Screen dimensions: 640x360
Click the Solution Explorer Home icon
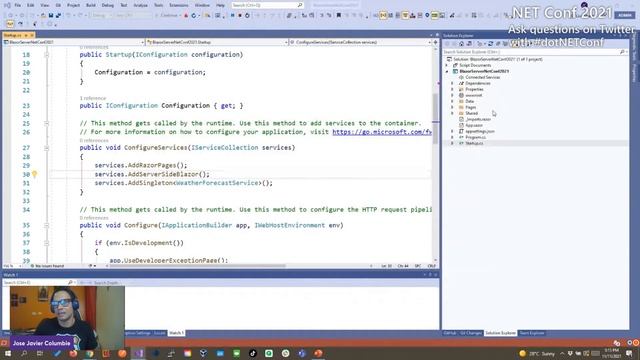(462, 44)
